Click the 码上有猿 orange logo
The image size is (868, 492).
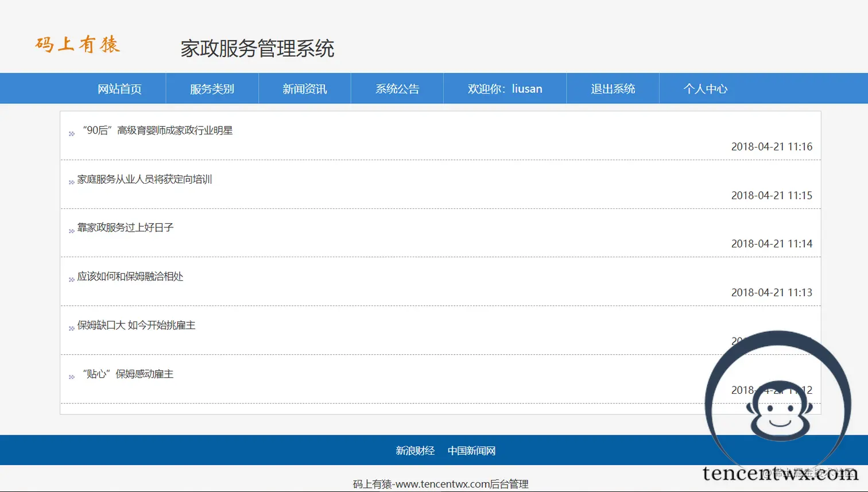[77, 45]
